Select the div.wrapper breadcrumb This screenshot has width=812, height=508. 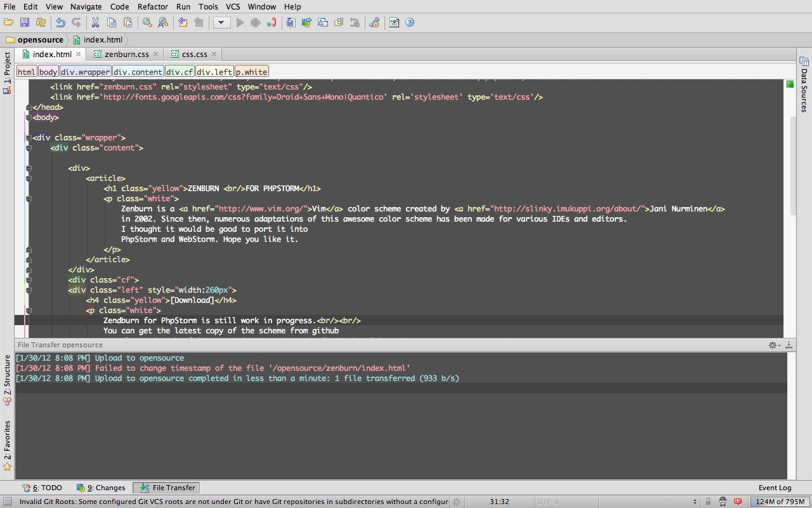click(x=85, y=71)
